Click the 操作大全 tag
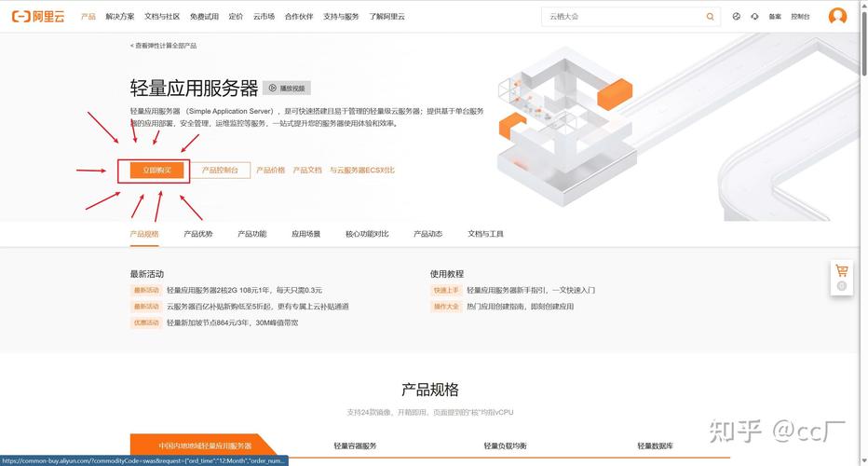Viewport: 868px width, 466px height. [446, 306]
